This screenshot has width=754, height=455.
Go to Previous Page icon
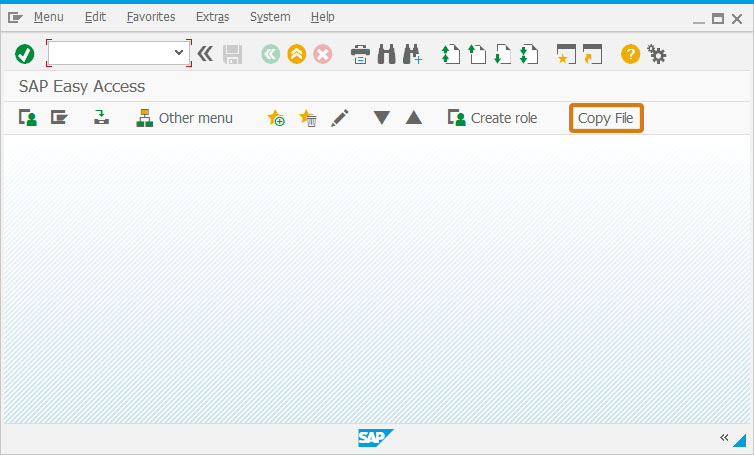tap(477, 54)
